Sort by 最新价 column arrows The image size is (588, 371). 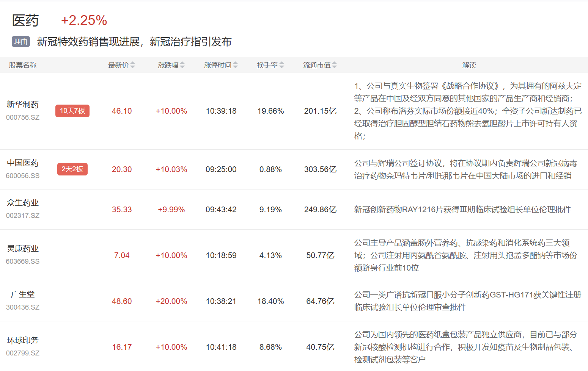coord(132,65)
